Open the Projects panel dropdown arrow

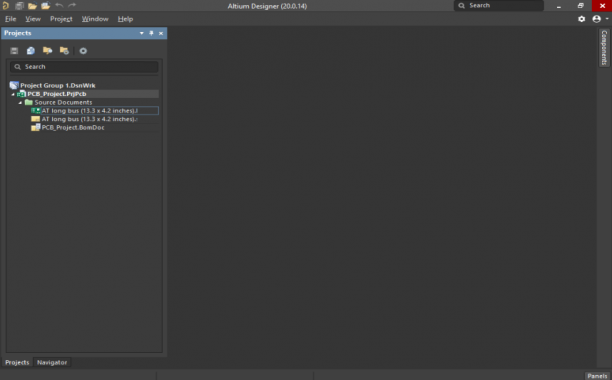(x=142, y=33)
